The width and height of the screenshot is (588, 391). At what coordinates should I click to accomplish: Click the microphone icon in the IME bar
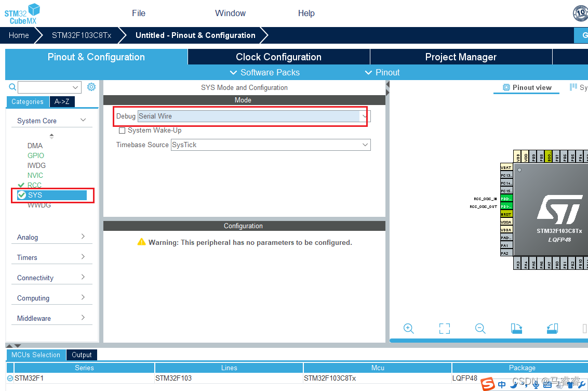pos(536,384)
